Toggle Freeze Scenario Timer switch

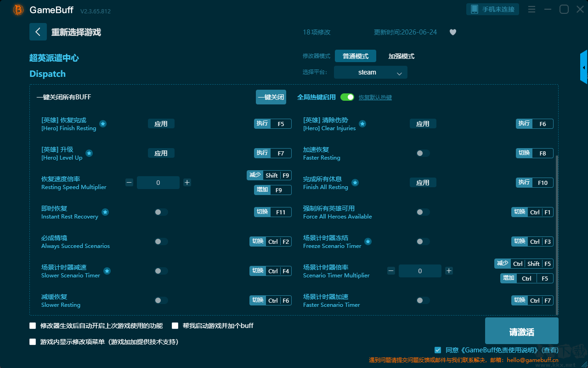pyautogui.click(x=423, y=241)
